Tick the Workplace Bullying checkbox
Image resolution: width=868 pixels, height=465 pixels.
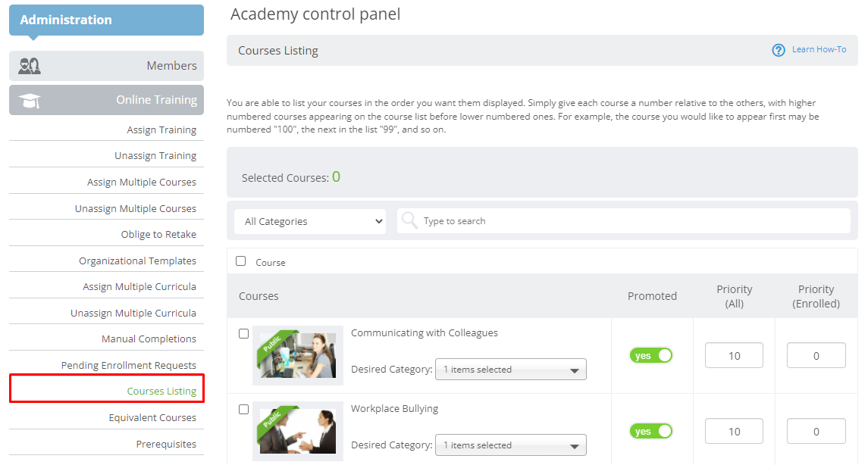243,409
